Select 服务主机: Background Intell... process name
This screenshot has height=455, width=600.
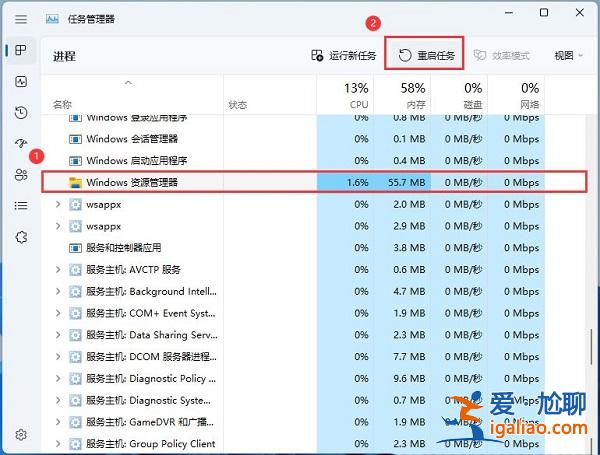(x=152, y=292)
